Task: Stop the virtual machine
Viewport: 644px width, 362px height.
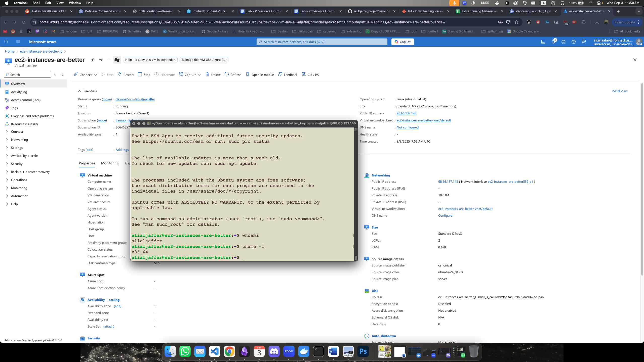Action: click(144, 74)
